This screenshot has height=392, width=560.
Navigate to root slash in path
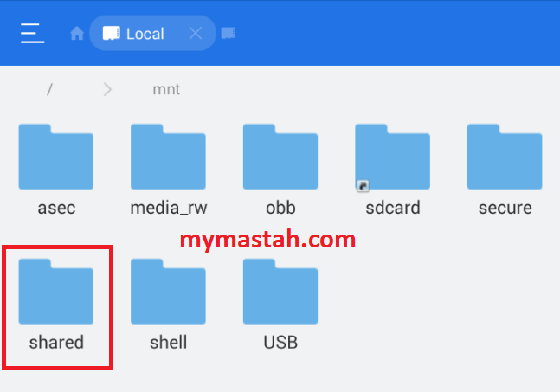click(49, 89)
